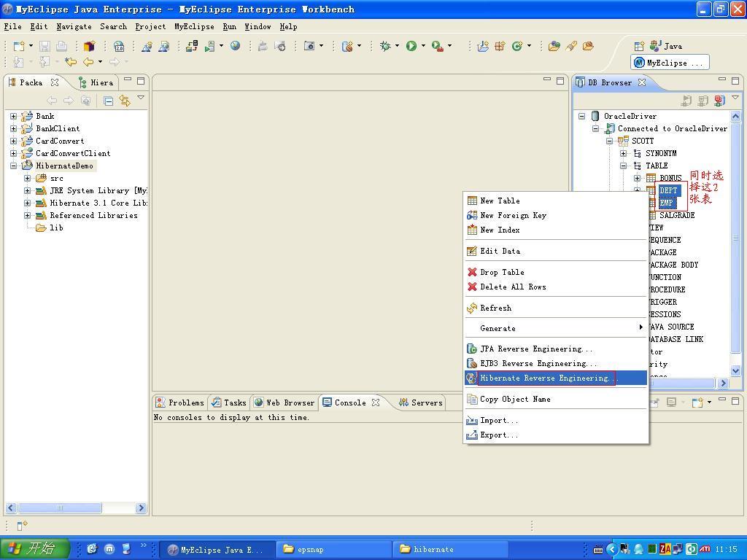This screenshot has height=560, width=747.
Task: Choose JPA Reverse Engineering from context menu
Action: tap(555, 349)
